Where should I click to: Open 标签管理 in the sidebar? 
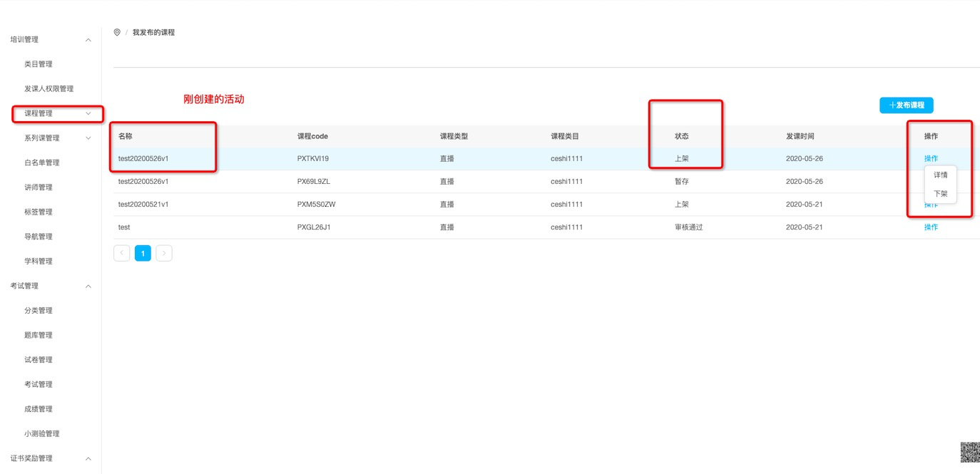[39, 212]
